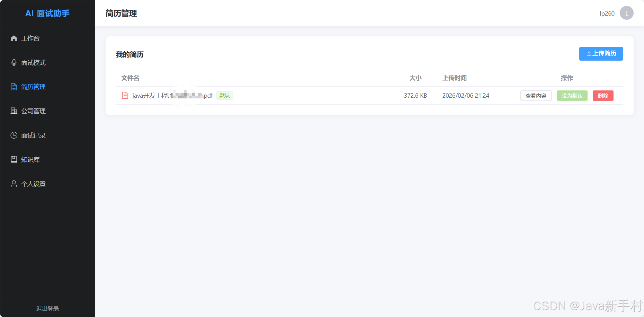Click the person icon beside 个人设置

coord(14,184)
